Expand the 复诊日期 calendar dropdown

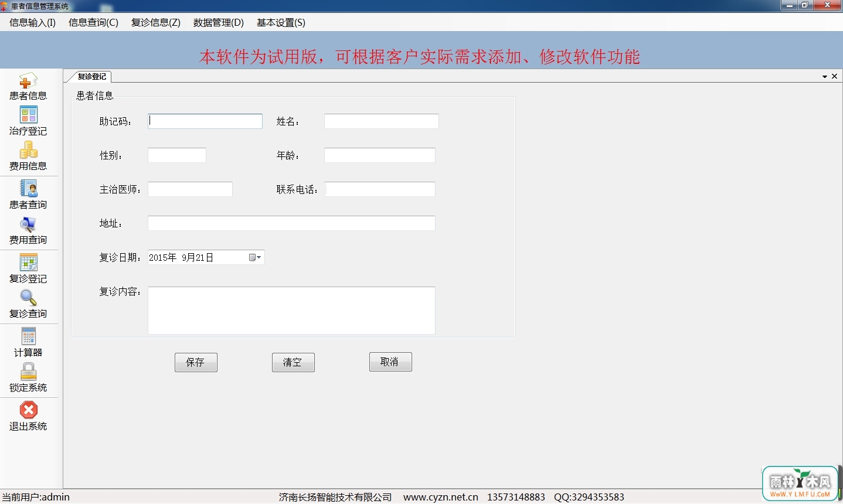255,257
